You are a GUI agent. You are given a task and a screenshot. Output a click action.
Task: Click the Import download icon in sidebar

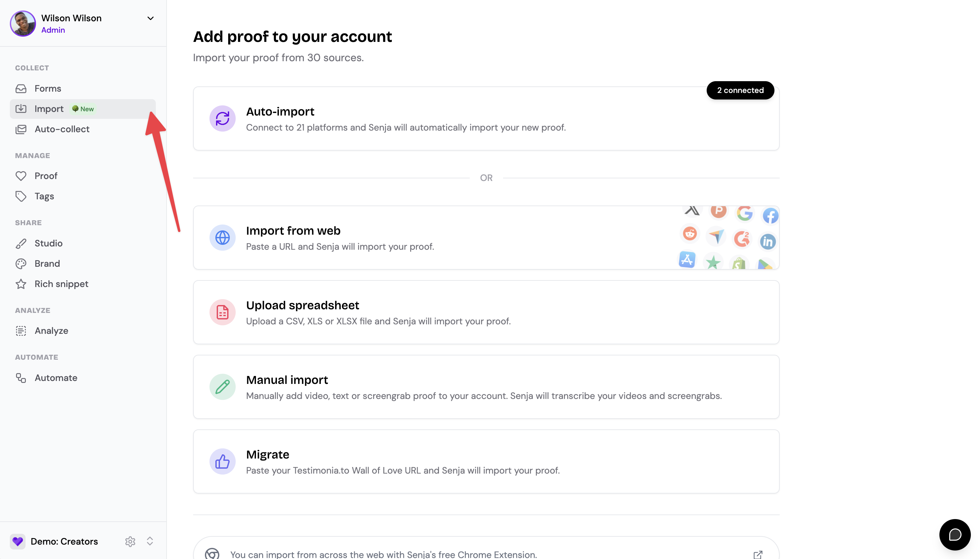(21, 109)
